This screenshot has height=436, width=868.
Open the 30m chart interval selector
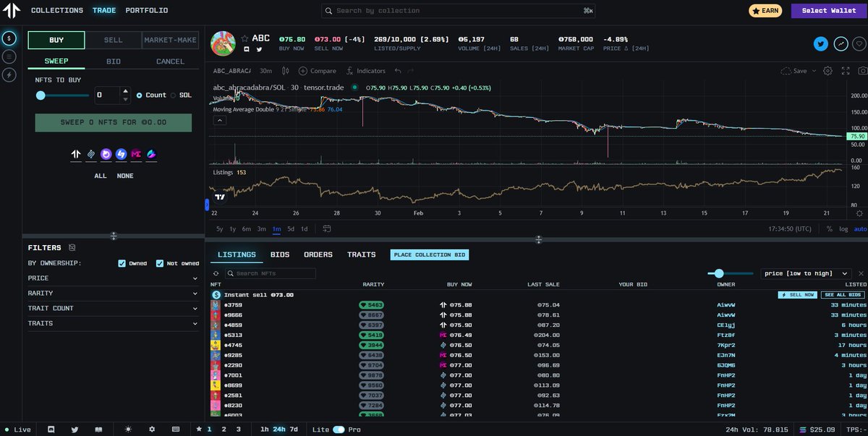coord(265,71)
